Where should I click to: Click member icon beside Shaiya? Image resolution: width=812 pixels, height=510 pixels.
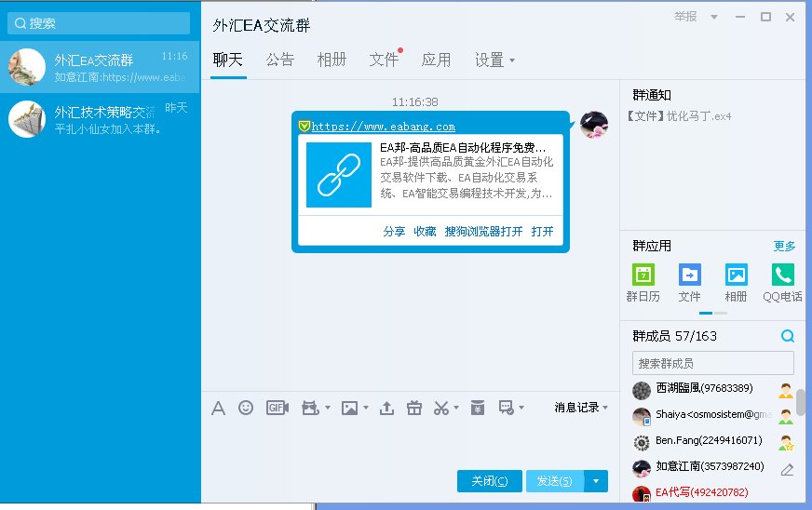click(786, 416)
